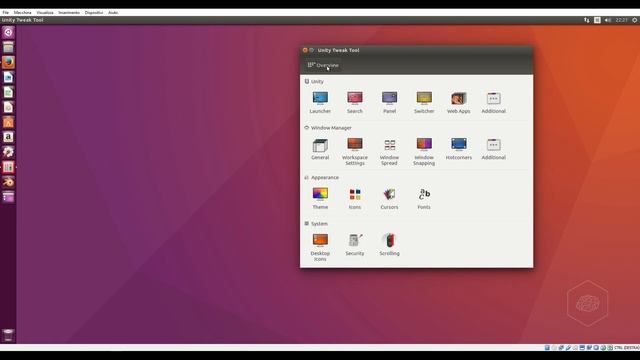This screenshot has width=640, height=360.
Task: Open the File menu in VirtualBox
Action: click(x=6, y=13)
